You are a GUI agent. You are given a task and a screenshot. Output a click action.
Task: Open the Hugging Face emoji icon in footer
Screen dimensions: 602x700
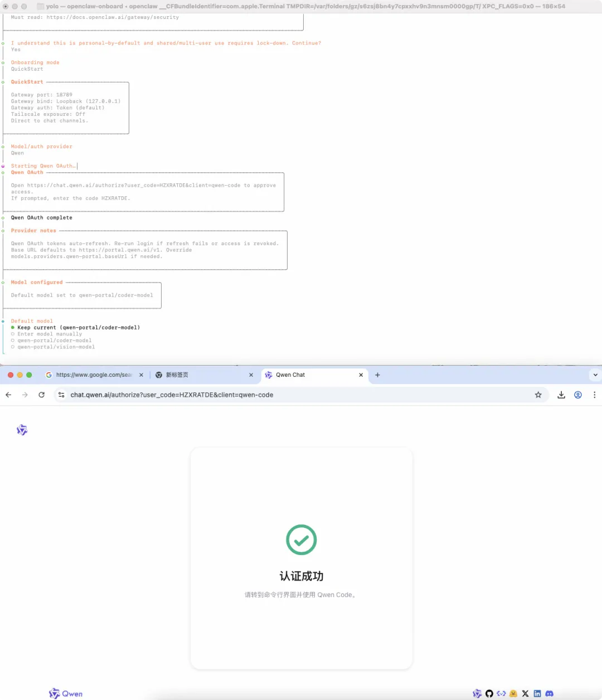point(513,694)
